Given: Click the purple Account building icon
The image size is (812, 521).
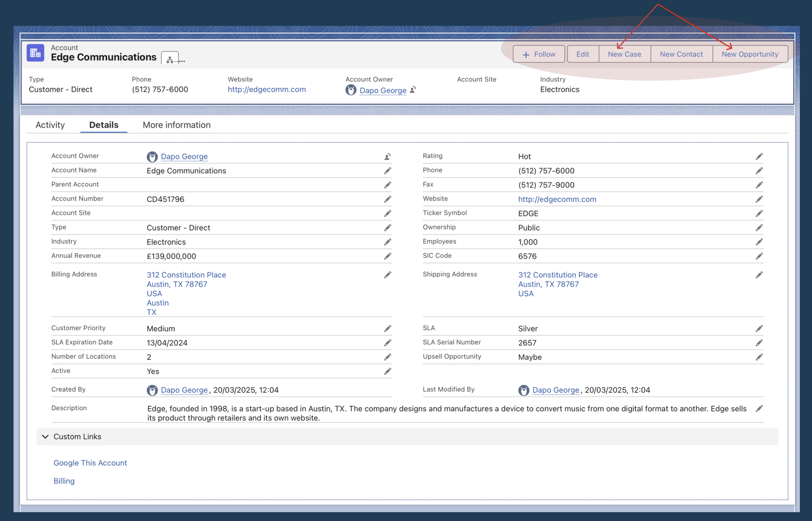Looking at the screenshot, I should 35,53.
